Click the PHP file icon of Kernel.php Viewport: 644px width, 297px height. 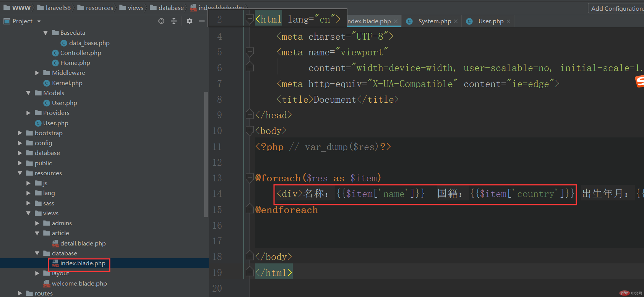[x=47, y=83]
